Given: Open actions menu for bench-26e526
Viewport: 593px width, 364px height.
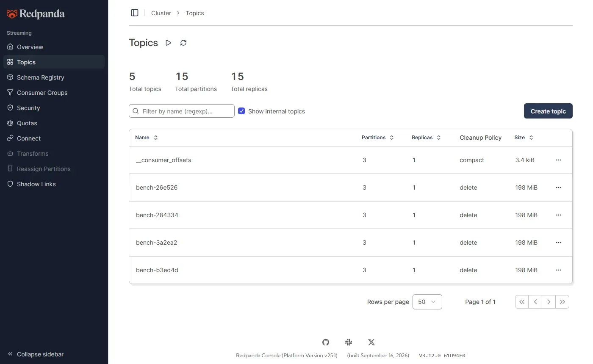Looking at the screenshot, I should (x=559, y=188).
